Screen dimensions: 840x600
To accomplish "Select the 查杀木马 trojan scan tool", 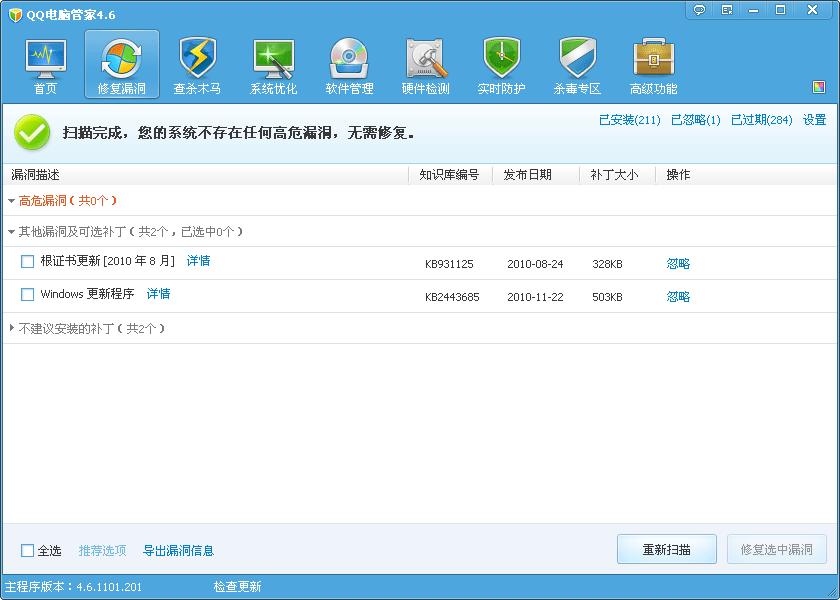I will click(x=197, y=63).
